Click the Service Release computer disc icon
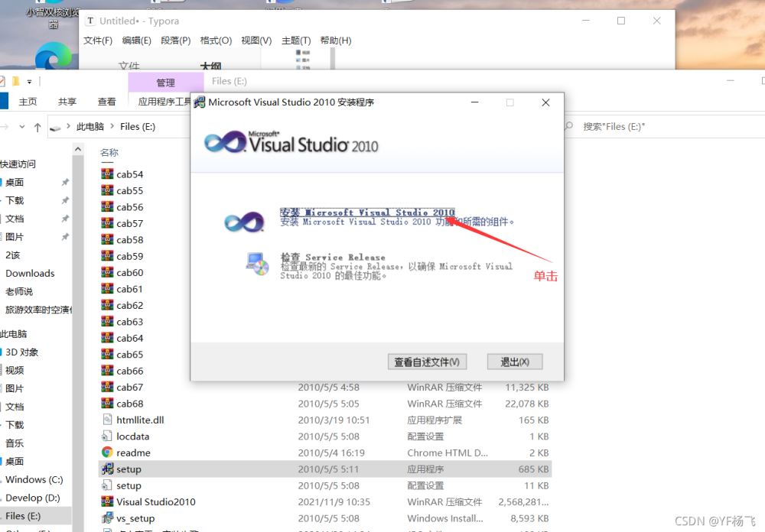Viewport: 765px width, 532px height. tap(258, 264)
